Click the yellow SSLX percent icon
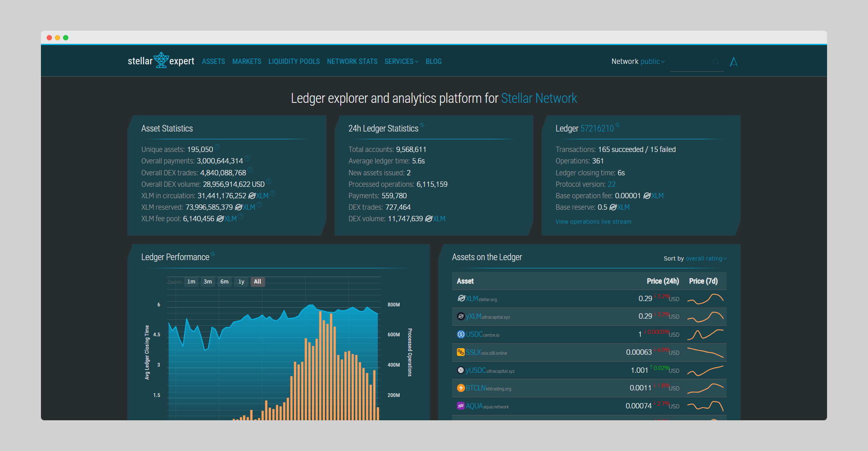 (461, 352)
